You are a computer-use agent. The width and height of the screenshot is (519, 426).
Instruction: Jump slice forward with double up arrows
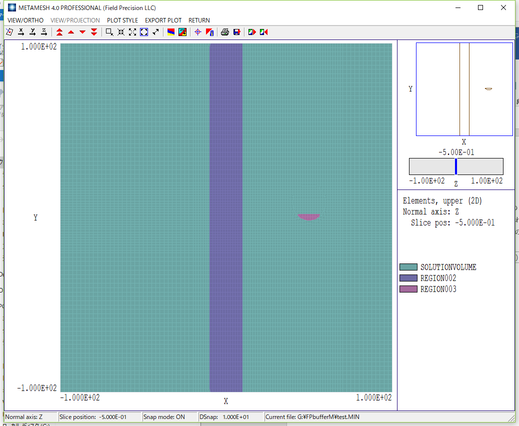coord(59,32)
